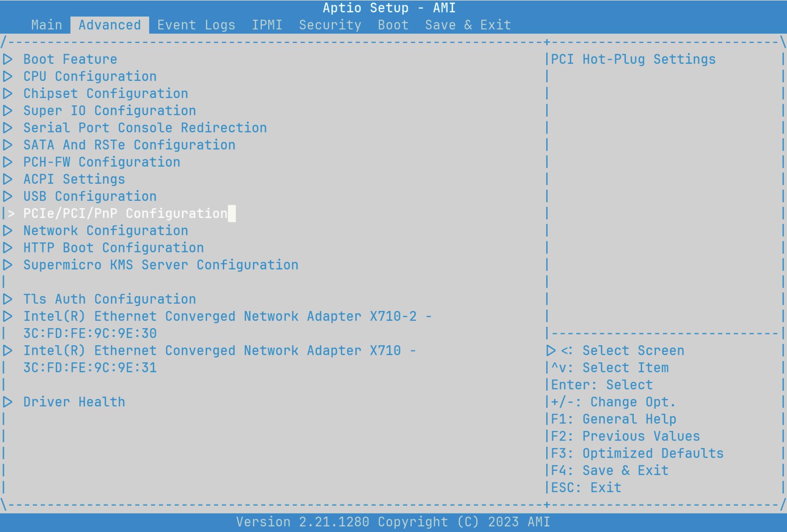787x532 pixels.
Task: Open the X710-2 network adapter entry
Action: click(x=227, y=316)
